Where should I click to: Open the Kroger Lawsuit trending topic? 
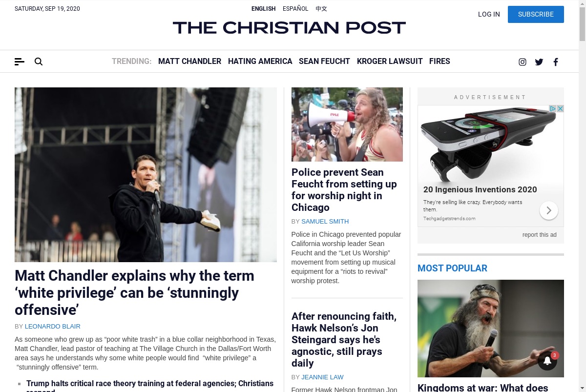click(x=390, y=61)
